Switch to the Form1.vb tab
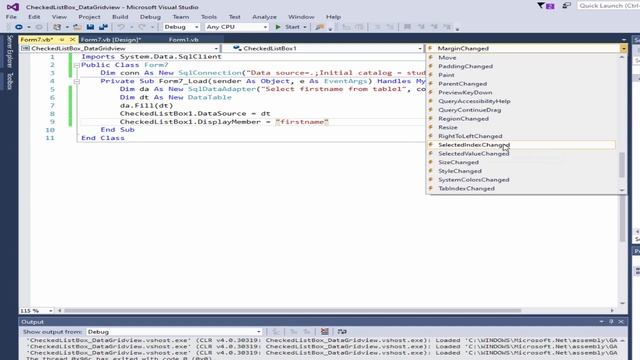 [184, 40]
